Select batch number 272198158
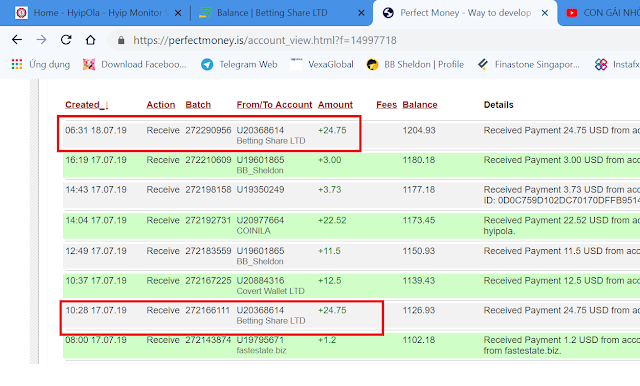640x386 pixels. coord(208,190)
